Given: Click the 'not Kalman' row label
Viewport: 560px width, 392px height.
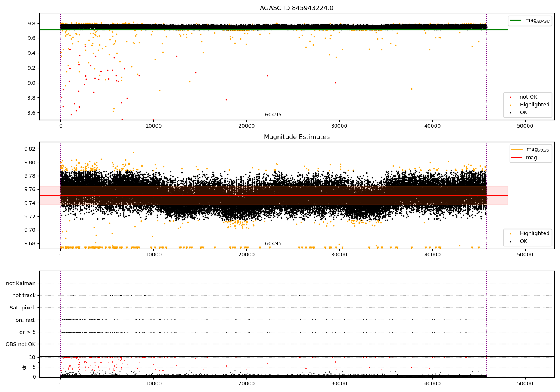Looking at the screenshot, I should [x=21, y=283].
